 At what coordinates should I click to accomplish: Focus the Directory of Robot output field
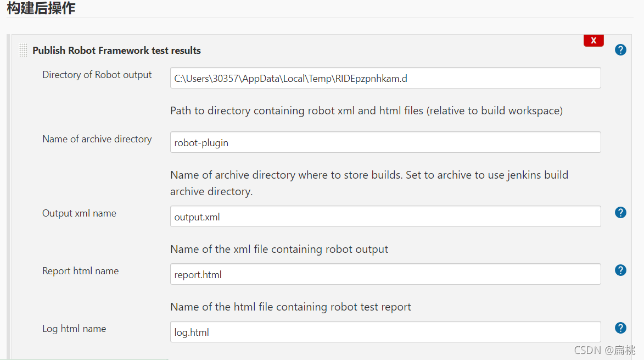(385, 78)
